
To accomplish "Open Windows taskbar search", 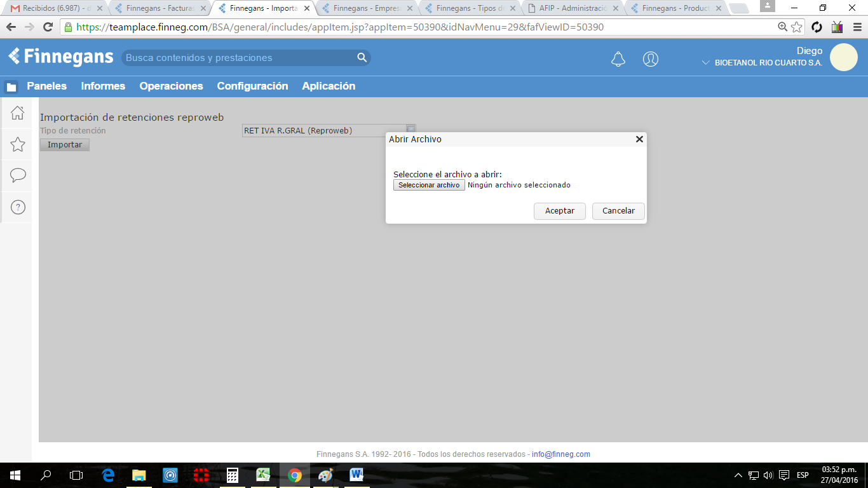I will tap(46, 475).
